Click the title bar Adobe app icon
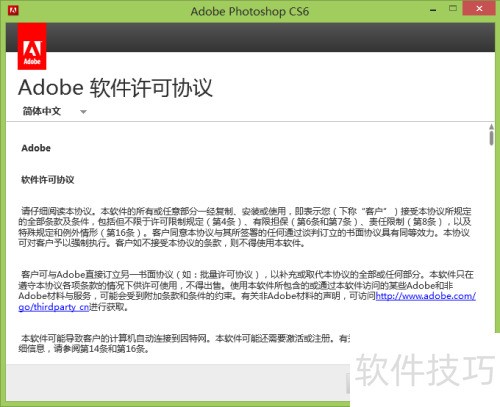This screenshot has height=407, width=500. tap(13, 10)
